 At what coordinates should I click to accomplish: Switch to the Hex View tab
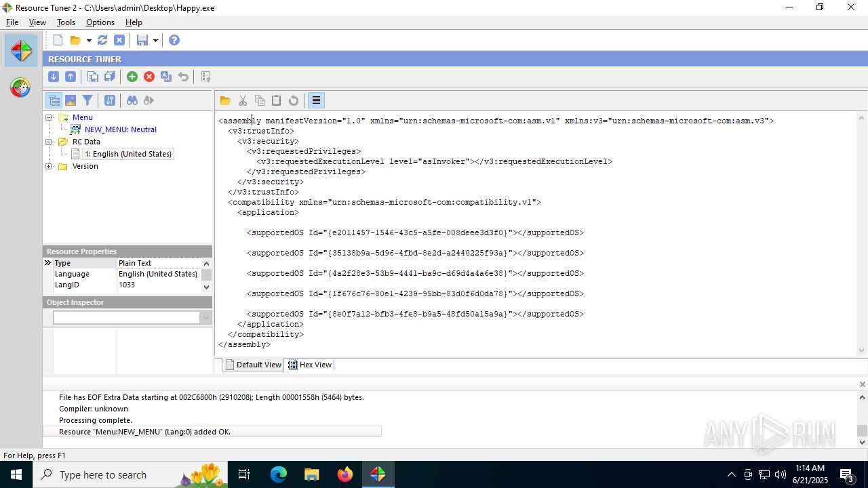coord(310,365)
